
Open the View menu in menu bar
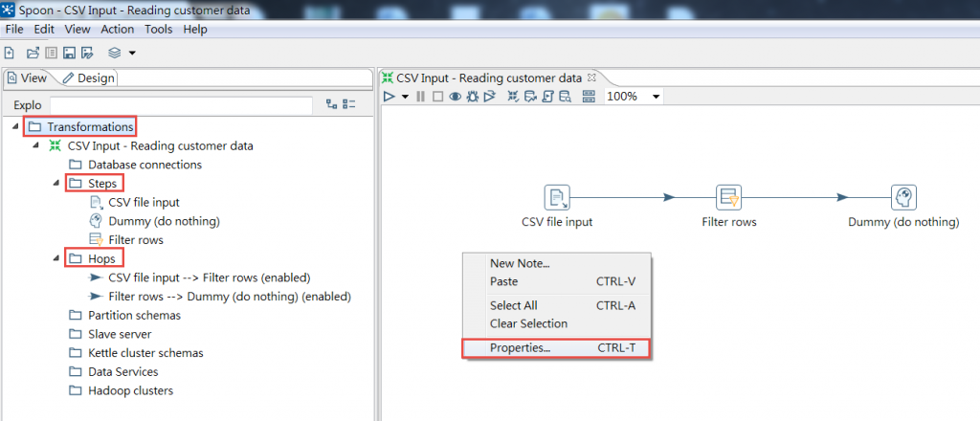pyautogui.click(x=78, y=30)
